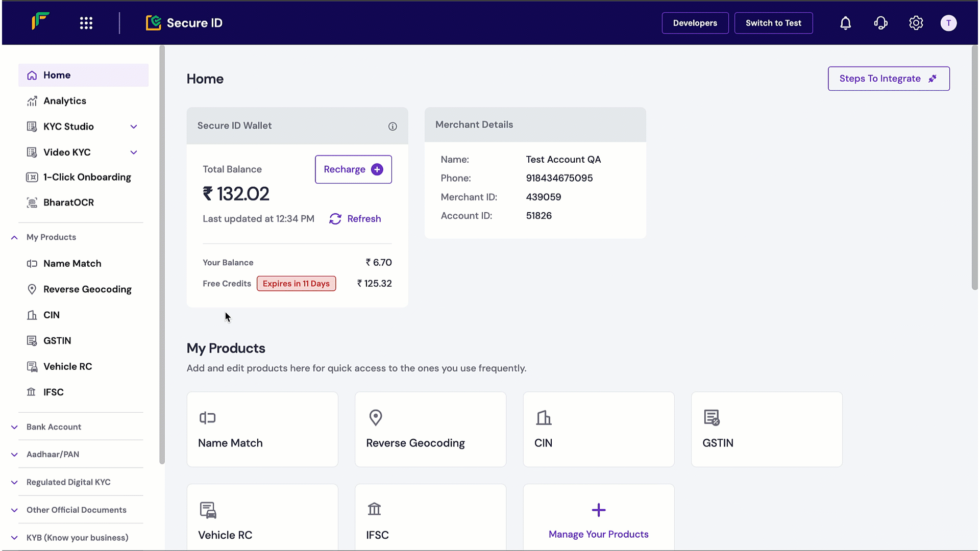Click the Manage Your Products plus icon
The height and width of the screenshot is (551, 980).
pos(598,510)
